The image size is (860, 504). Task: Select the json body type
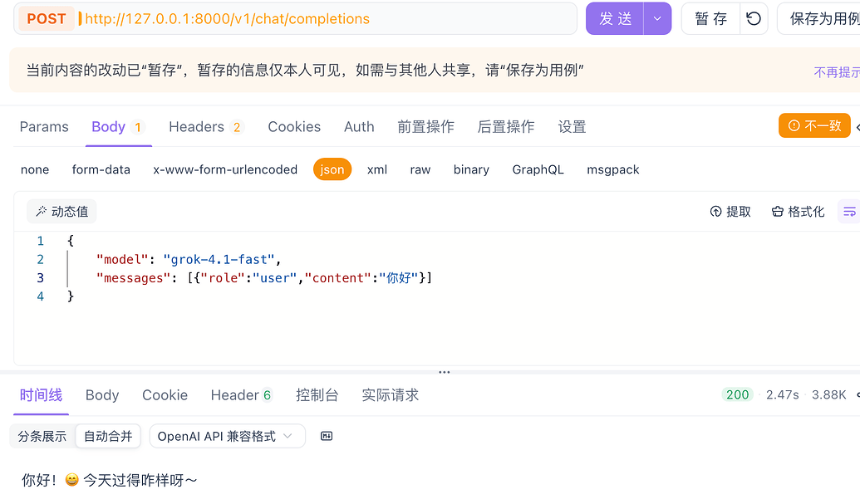point(332,169)
